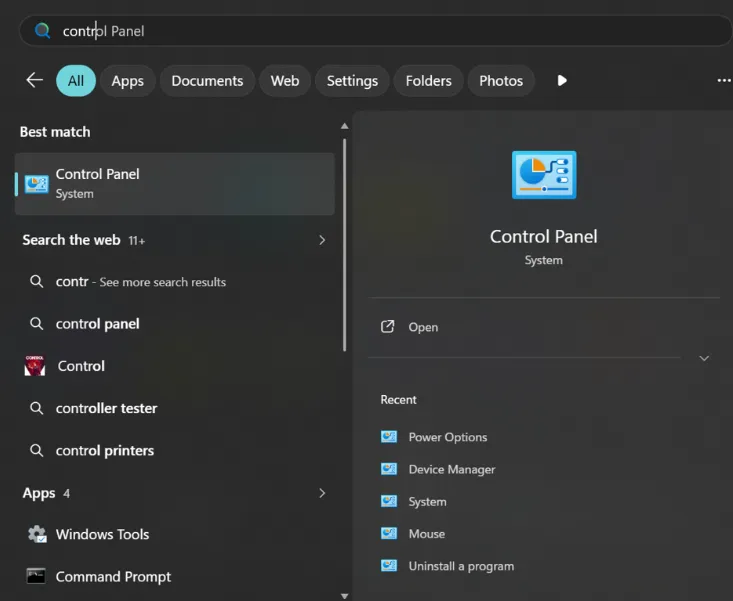Screen dimensions: 733x601
Task: Switch to the Folders filter tab
Action: 428,80
